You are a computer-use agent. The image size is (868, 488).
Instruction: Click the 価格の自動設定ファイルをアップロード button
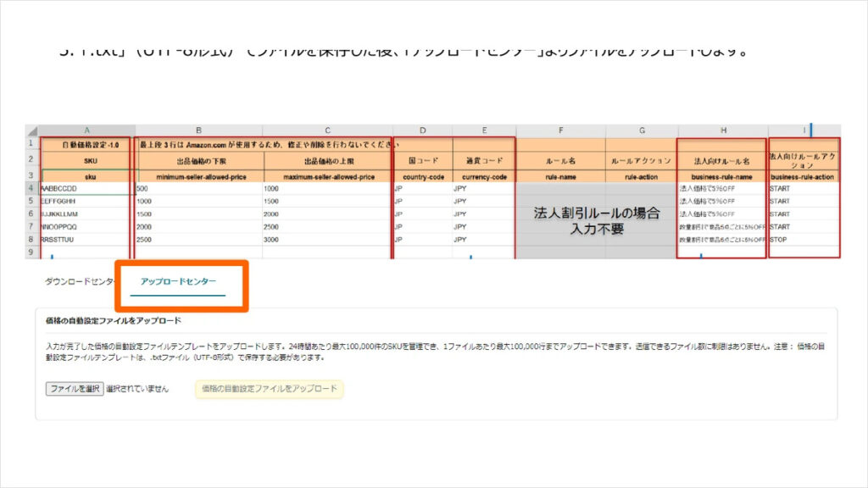coord(270,389)
